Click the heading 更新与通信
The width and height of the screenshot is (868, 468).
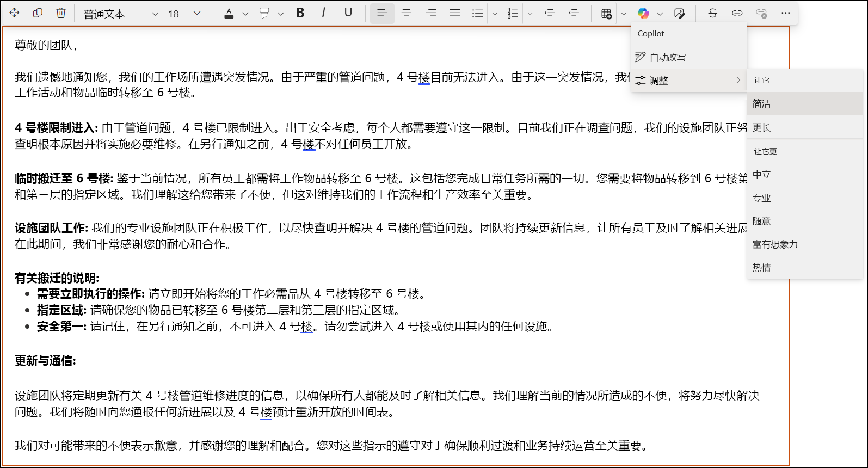pos(45,361)
